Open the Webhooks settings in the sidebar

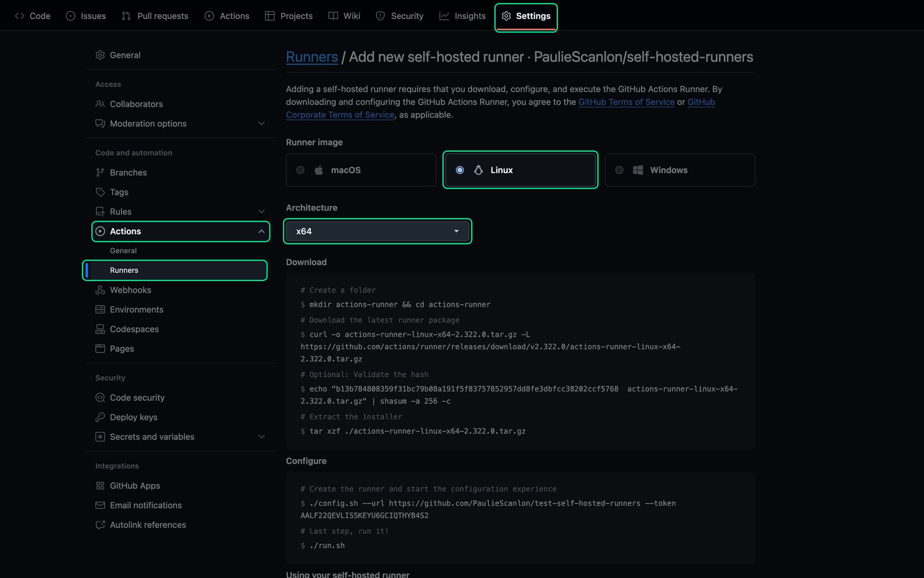click(130, 290)
